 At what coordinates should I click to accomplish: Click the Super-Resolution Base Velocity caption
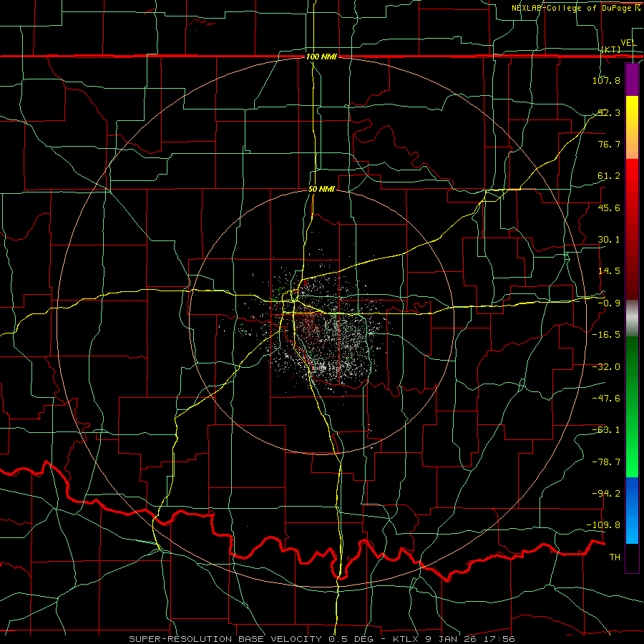pos(321,639)
